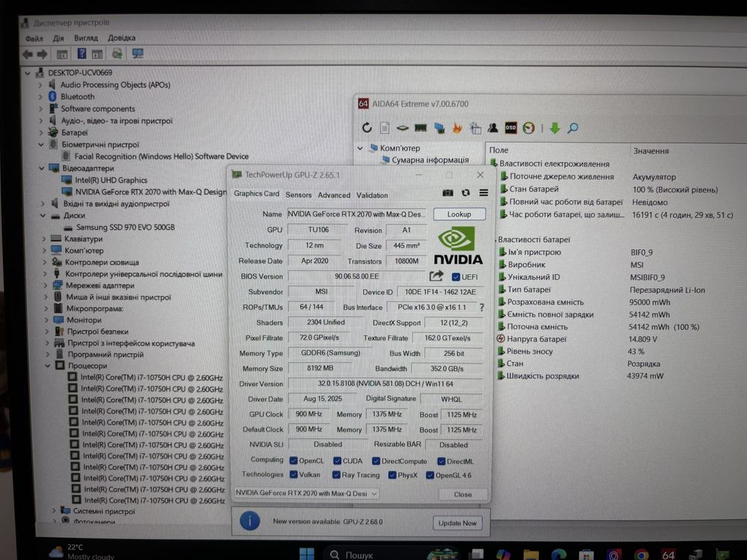Click the GPU-Z Close button
This screenshot has width=747, height=560.
462,494
